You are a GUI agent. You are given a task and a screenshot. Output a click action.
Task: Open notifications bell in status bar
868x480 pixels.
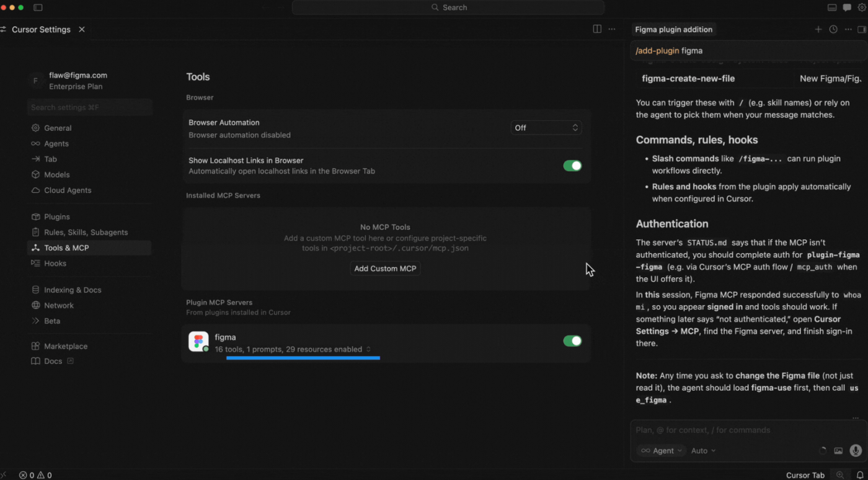[x=860, y=475]
